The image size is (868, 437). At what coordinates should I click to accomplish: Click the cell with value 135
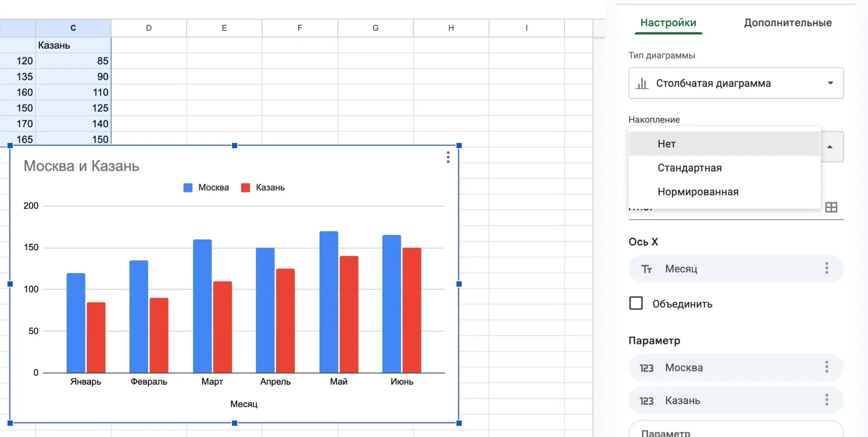18,77
